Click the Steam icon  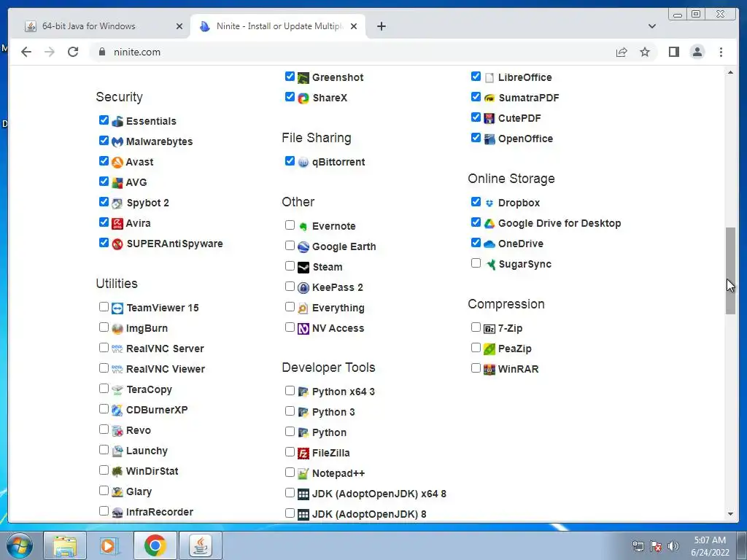pos(303,267)
